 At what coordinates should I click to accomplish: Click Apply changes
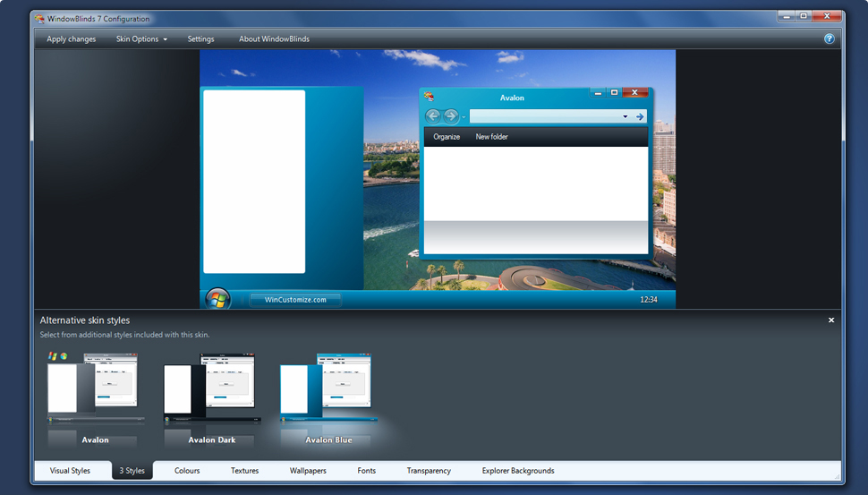point(71,38)
